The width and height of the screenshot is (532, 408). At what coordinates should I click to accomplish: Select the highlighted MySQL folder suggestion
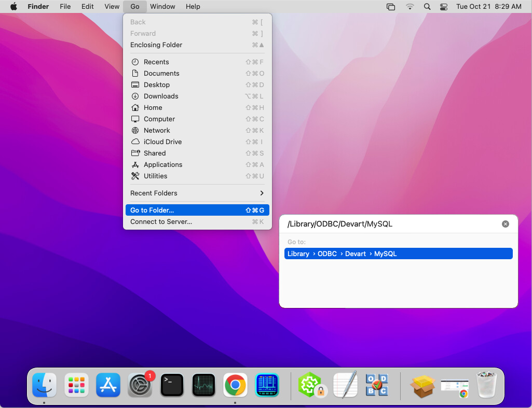385,254
